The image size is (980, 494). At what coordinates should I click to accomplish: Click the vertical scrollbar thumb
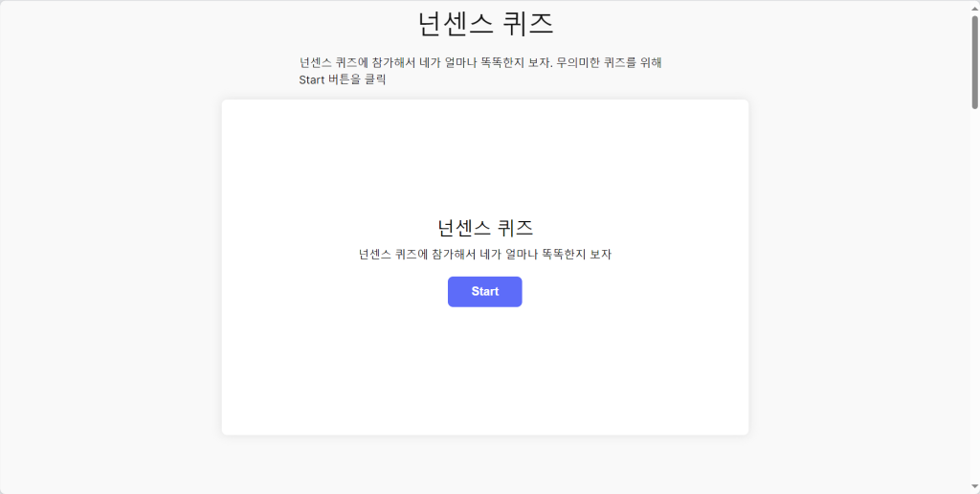click(974, 59)
